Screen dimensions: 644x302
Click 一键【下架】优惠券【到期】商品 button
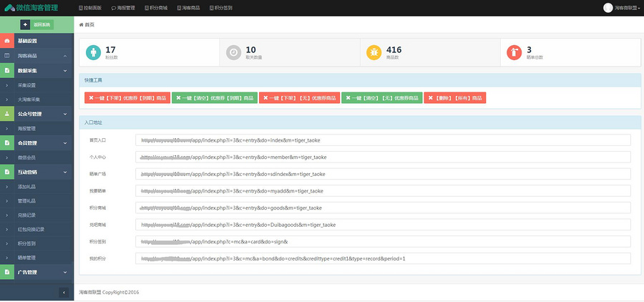(x=127, y=98)
